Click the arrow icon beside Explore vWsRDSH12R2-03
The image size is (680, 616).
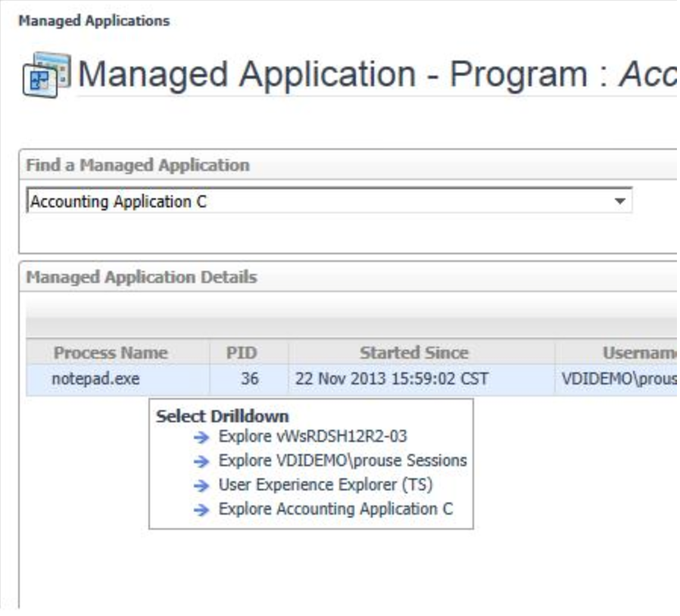(x=200, y=437)
